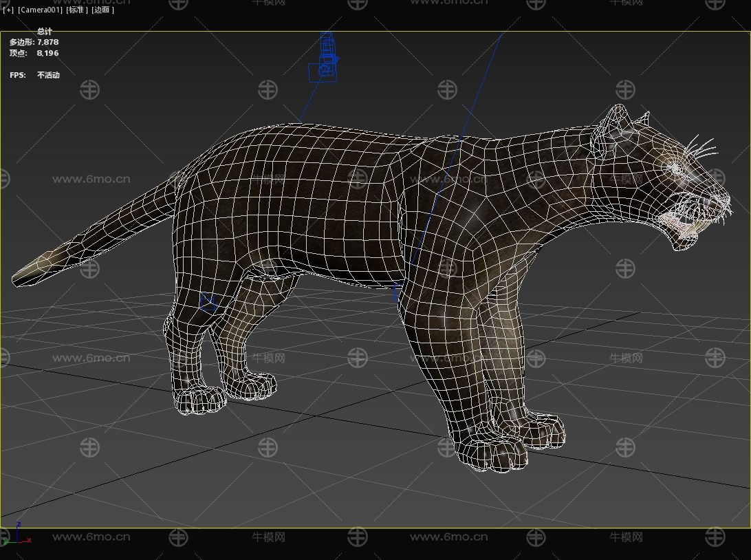Screen dimensions: 751x560
Task: Click the blue helper under the panther's belly
Action: (396, 294)
